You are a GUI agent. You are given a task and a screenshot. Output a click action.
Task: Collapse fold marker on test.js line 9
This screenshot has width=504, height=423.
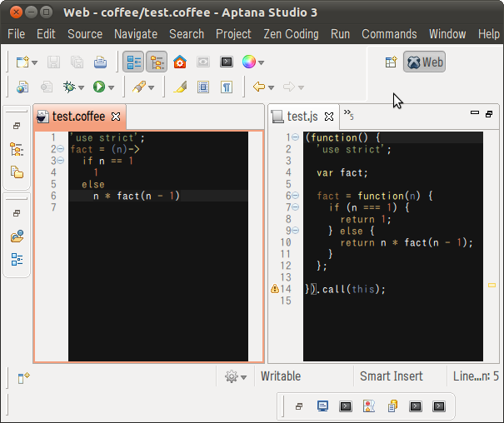click(x=296, y=231)
